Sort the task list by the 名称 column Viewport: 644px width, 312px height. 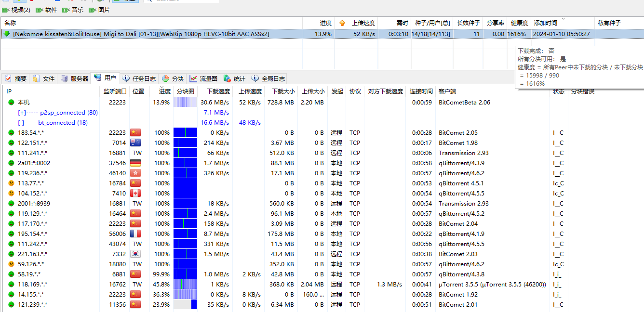click(152, 23)
